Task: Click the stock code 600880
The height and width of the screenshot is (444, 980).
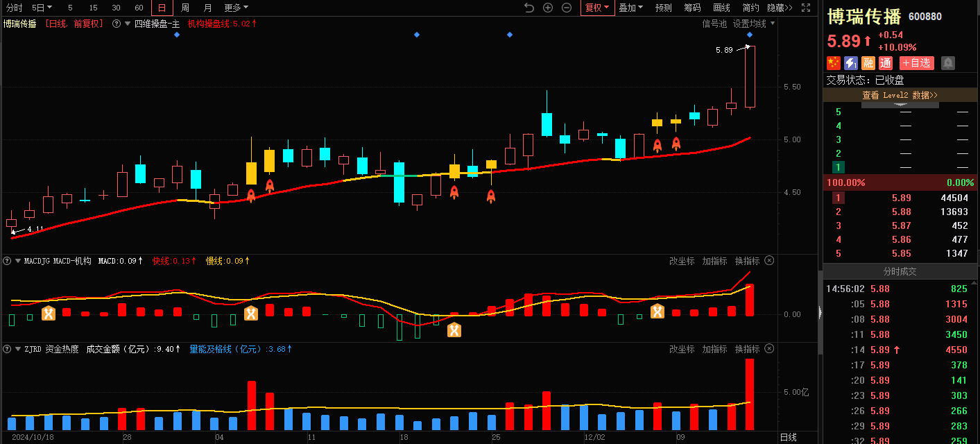Action: tap(925, 17)
